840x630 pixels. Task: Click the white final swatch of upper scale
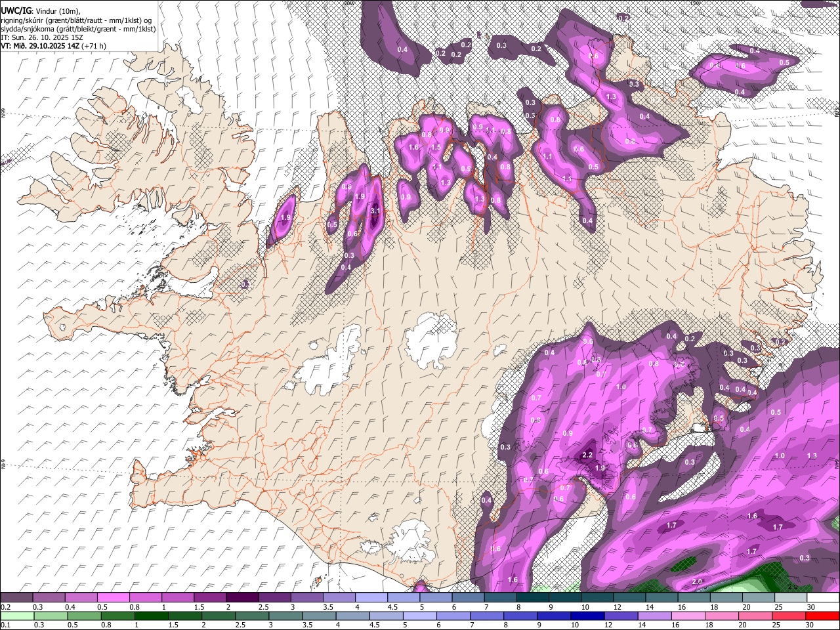(x=823, y=597)
